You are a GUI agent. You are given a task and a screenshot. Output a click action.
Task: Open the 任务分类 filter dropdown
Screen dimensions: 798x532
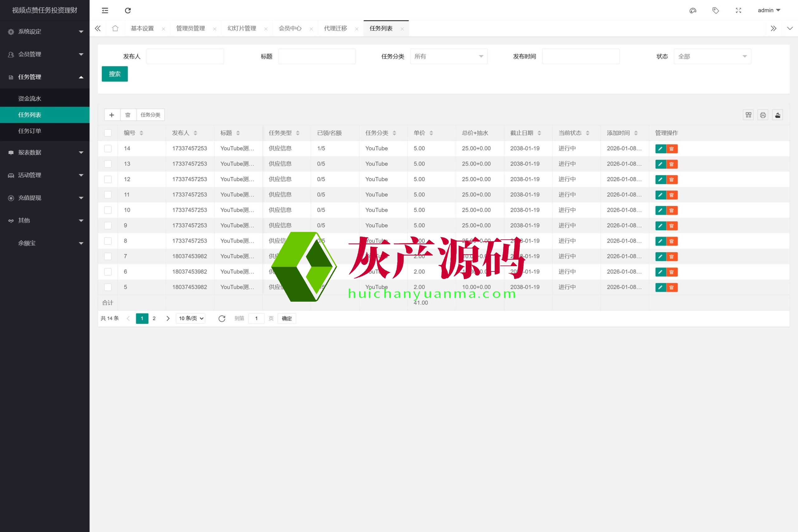pos(449,56)
